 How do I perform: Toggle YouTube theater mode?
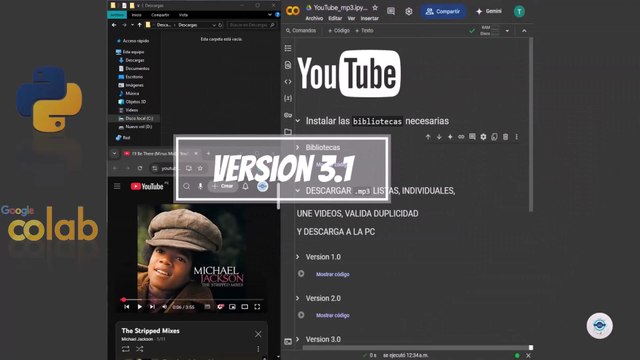coord(244,307)
